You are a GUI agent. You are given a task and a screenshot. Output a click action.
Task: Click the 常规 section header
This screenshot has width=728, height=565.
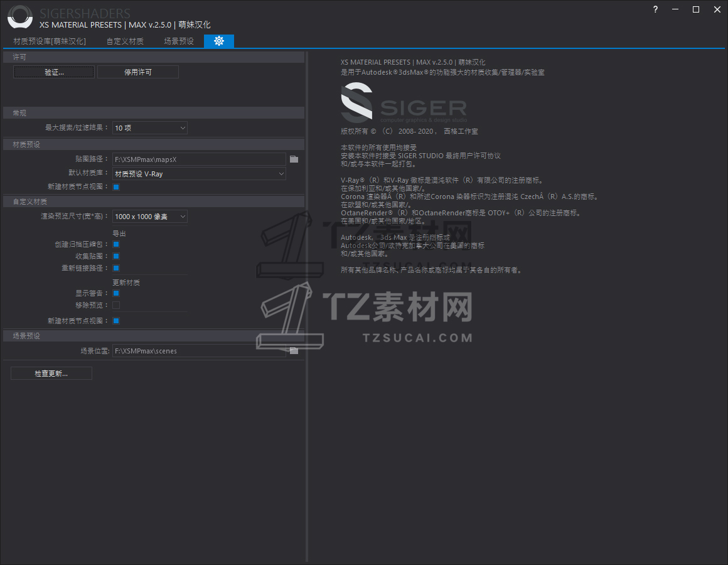(x=154, y=113)
